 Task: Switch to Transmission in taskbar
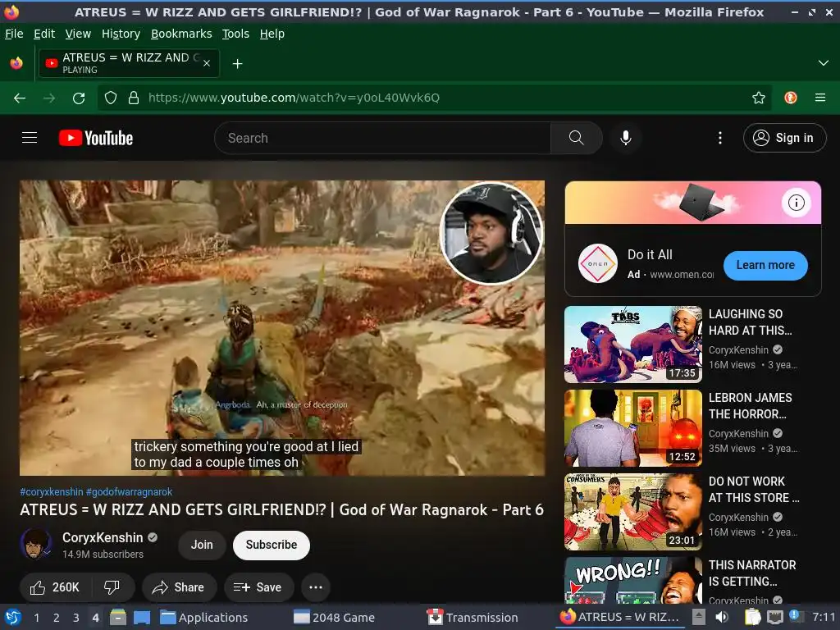[472, 618]
